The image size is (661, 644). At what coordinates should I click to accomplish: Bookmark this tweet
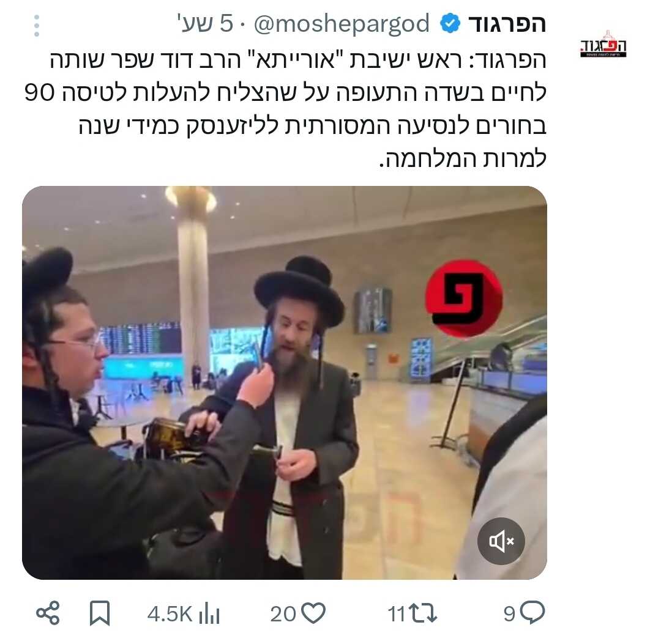pyautogui.click(x=100, y=613)
